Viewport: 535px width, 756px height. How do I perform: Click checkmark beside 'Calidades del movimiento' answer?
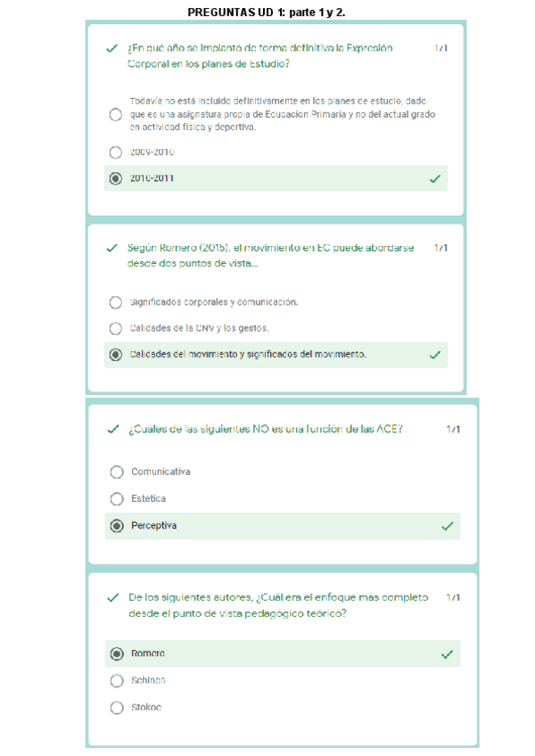click(x=435, y=355)
